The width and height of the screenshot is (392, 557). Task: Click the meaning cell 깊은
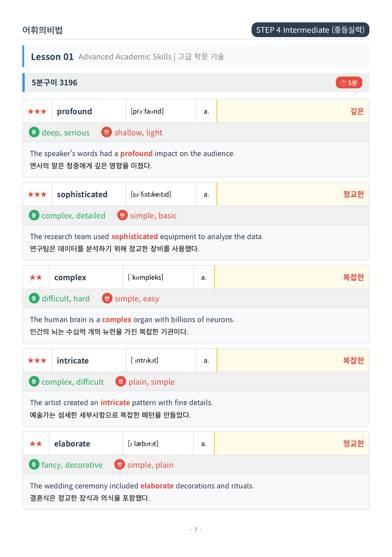293,111
